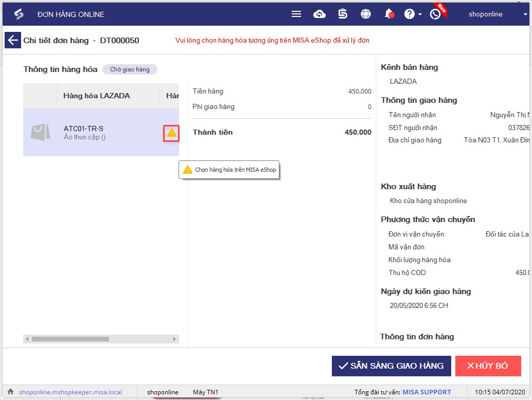The width and height of the screenshot is (532, 400).
Task: Click the MISA eShop logo icon
Action: (19, 14)
